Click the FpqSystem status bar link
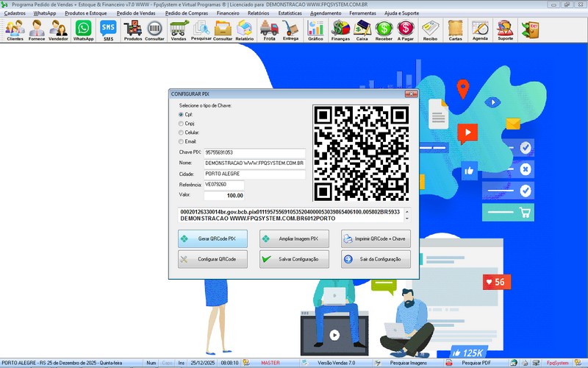The height and width of the screenshot is (368, 588). pos(557,363)
